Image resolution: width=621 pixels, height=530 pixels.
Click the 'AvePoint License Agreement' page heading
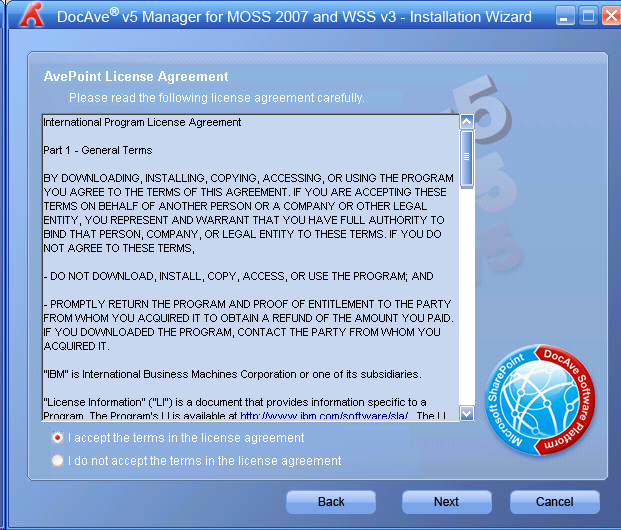136,76
